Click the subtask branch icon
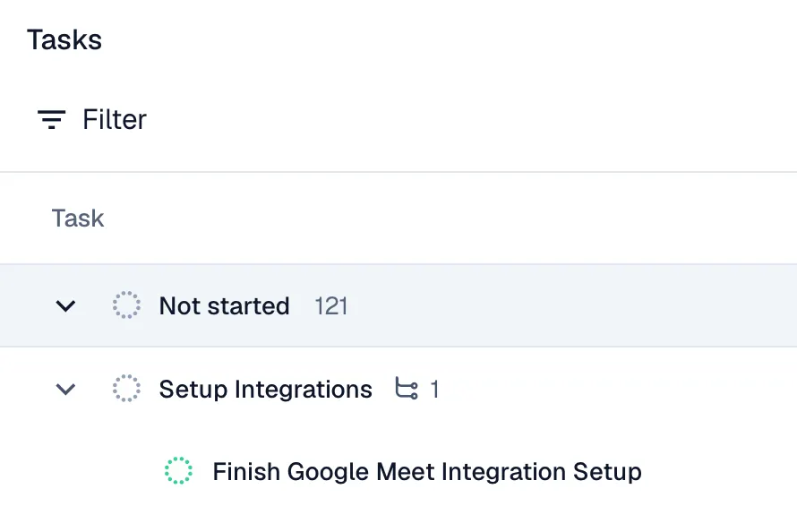 click(407, 390)
